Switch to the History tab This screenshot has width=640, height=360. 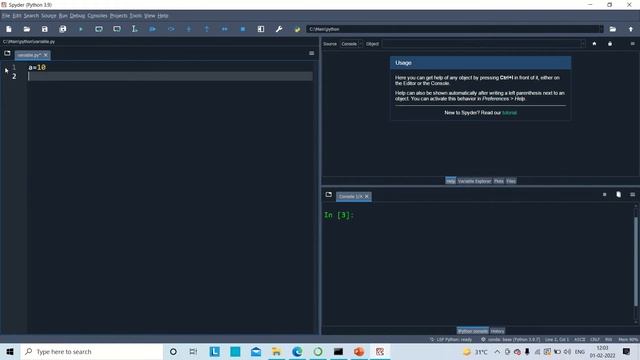click(497, 331)
